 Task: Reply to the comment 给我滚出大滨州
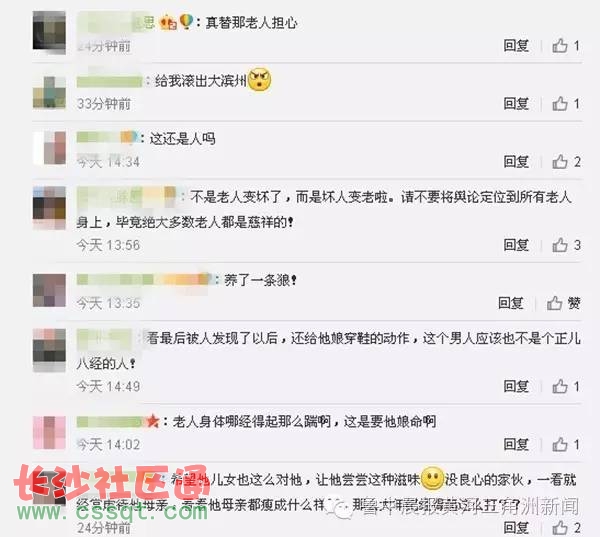tap(516, 104)
